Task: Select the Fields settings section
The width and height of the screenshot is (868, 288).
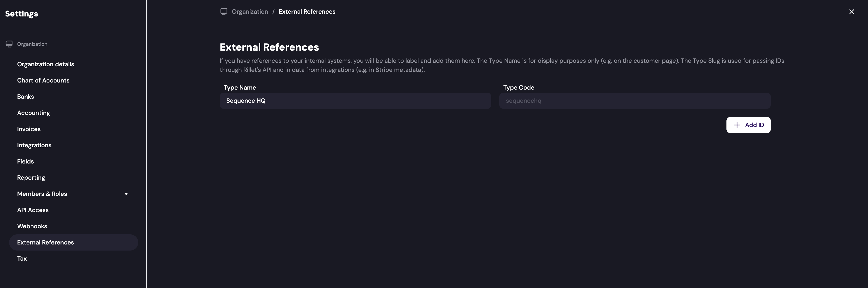Action: coord(25,161)
